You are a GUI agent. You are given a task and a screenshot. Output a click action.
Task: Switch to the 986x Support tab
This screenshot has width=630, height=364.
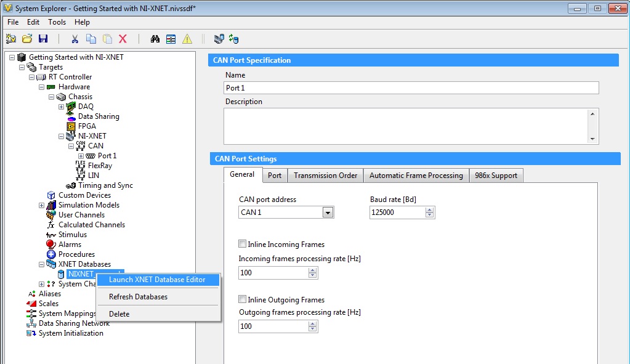pyautogui.click(x=496, y=176)
